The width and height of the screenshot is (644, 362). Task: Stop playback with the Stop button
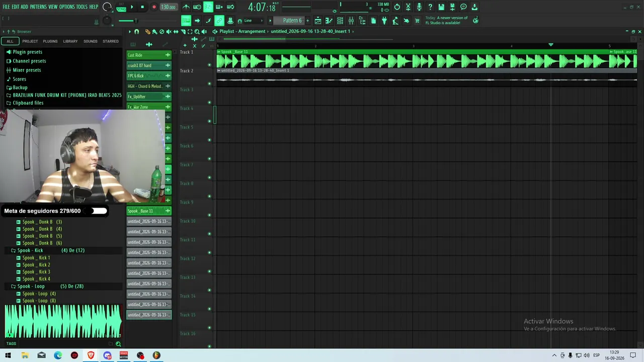point(142,7)
